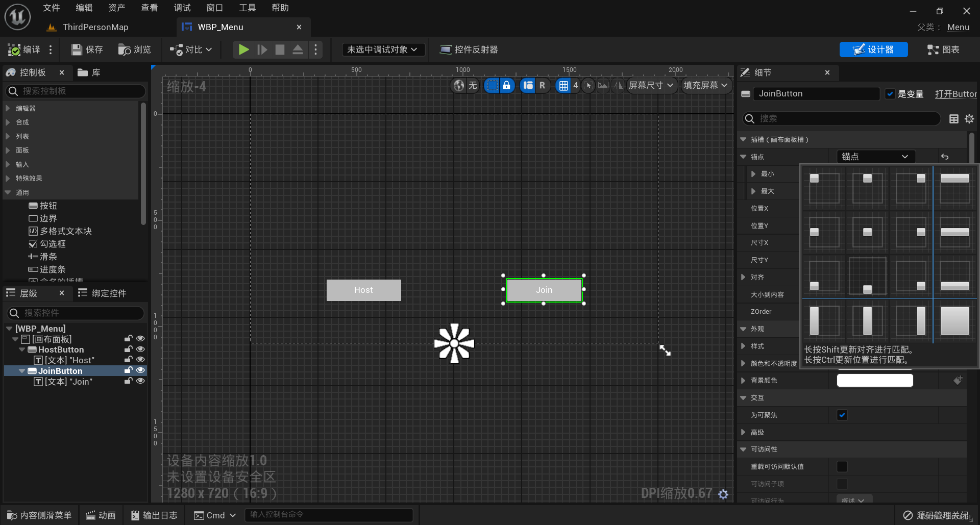Open play options three-dot menu
The height and width of the screenshot is (525, 980).
tap(315, 49)
